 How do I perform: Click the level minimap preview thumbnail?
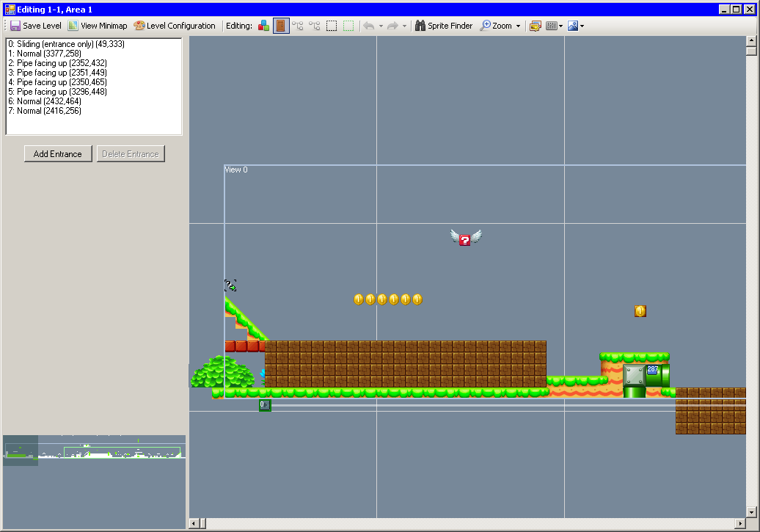pyautogui.click(x=94, y=451)
